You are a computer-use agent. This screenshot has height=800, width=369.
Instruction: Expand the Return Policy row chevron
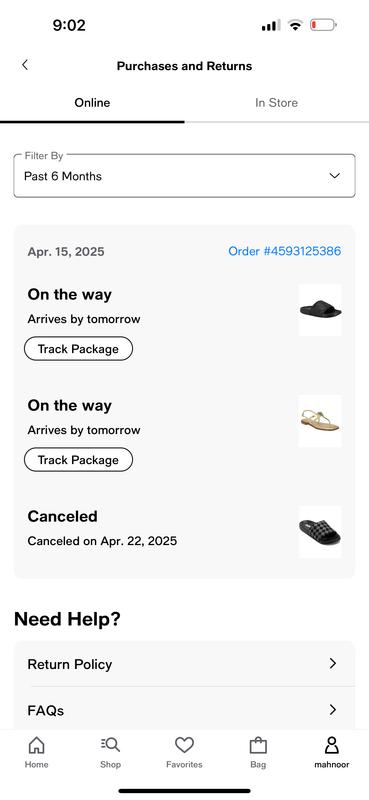click(333, 663)
